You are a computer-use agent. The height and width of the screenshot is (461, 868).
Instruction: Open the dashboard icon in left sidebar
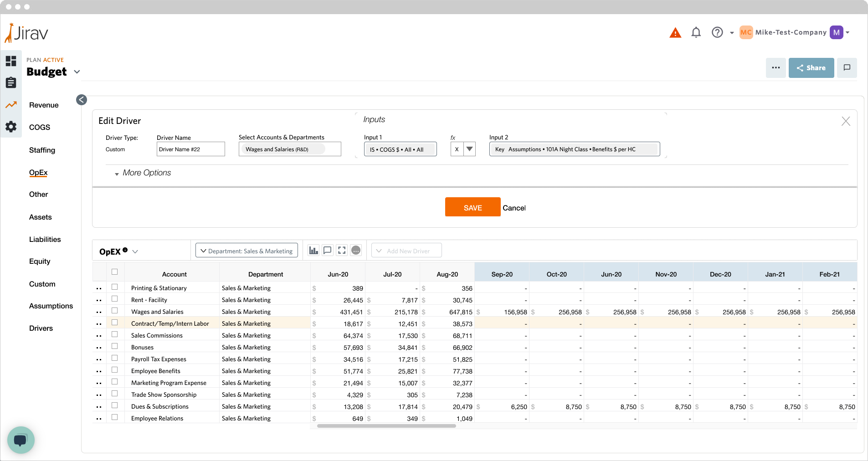pos(11,61)
